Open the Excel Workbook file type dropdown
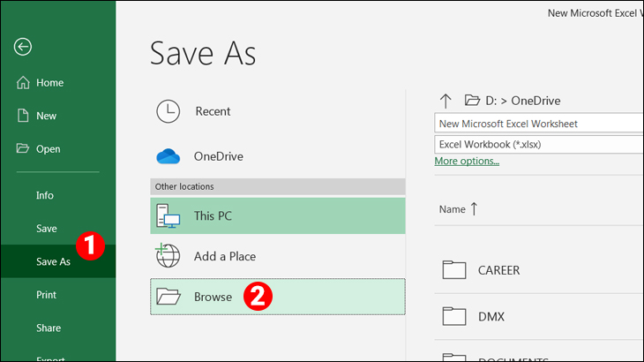Screen dimensions: 644x362 click(538, 144)
